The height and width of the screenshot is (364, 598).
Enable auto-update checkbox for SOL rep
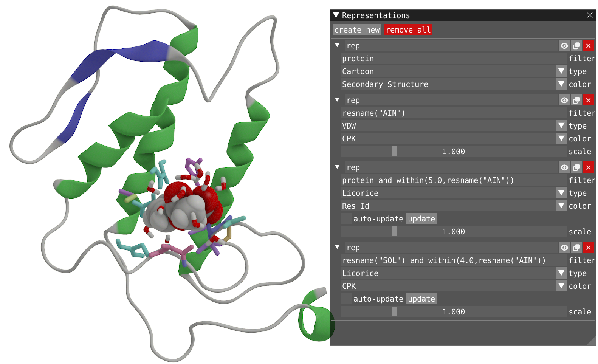[346, 299]
